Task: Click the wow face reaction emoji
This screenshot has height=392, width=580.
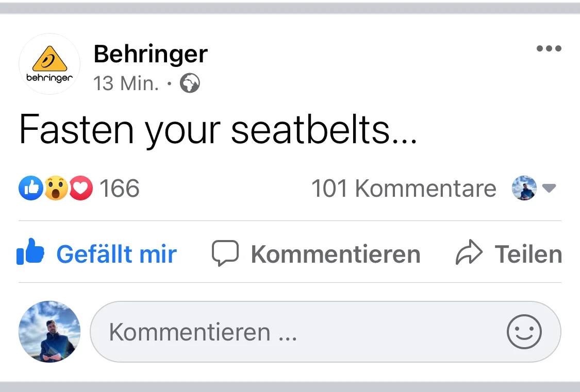Action: click(56, 189)
